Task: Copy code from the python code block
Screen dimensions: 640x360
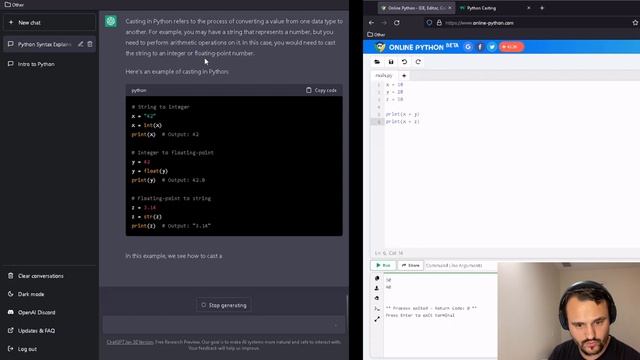Action: (x=321, y=90)
